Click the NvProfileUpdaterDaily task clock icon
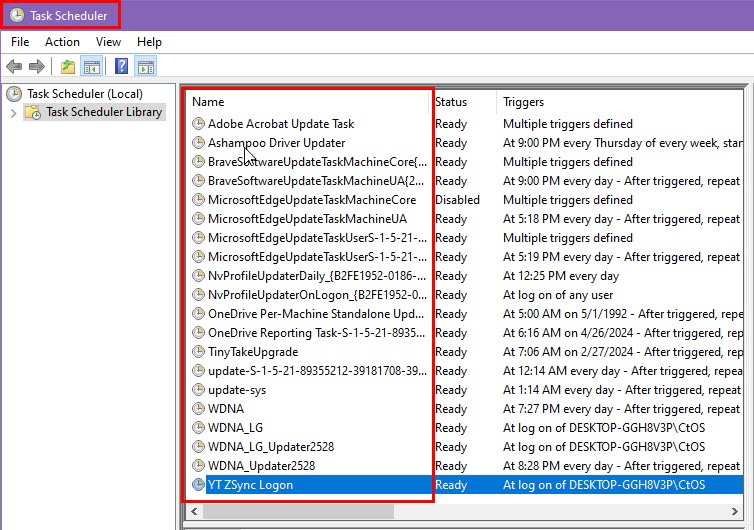The height and width of the screenshot is (530, 754). point(198,276)
